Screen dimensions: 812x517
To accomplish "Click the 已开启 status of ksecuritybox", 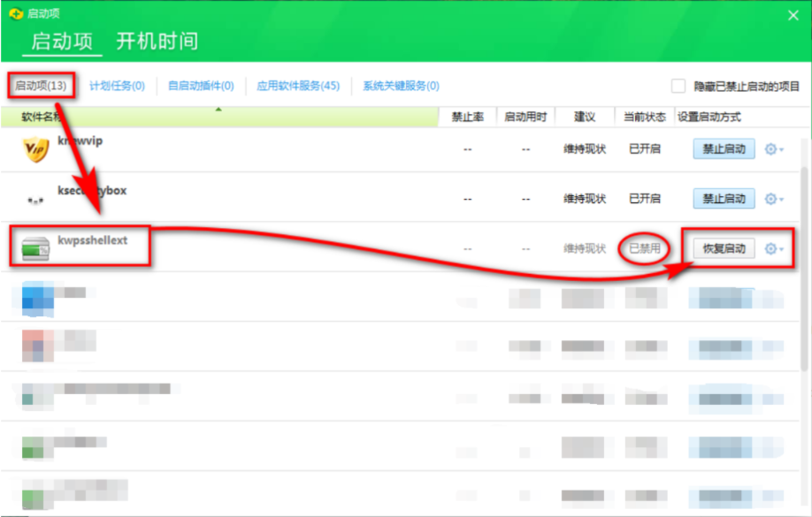I will (645, 199).
